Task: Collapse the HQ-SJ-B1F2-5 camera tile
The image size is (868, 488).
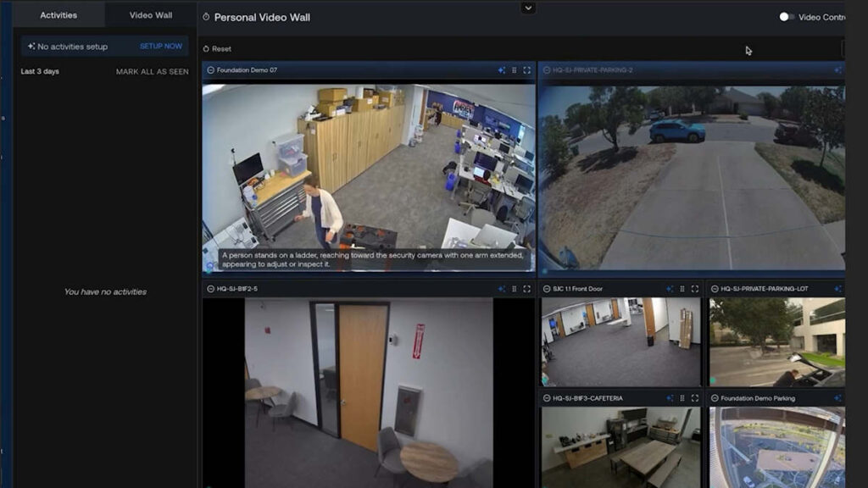Action: pos(209,289)
